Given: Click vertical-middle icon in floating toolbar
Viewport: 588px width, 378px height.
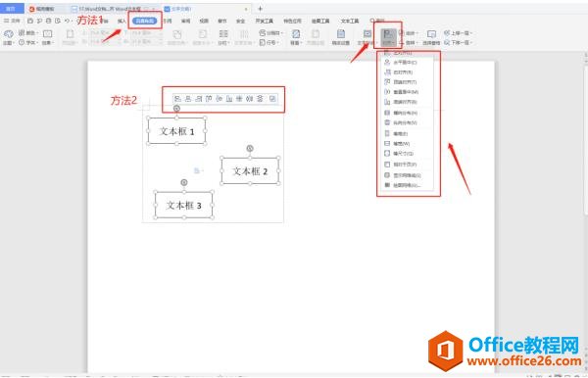Looking at the screenshot, I should click(x=219, y=99).
